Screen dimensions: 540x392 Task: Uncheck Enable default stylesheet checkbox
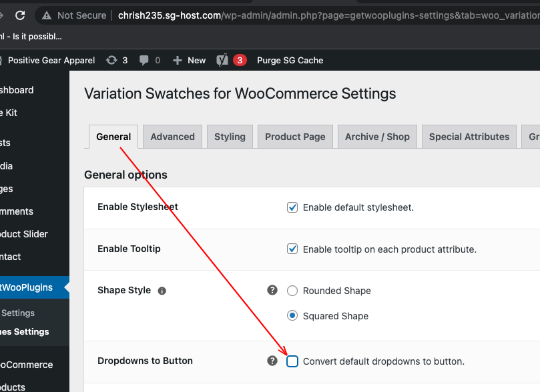point(292,207)
